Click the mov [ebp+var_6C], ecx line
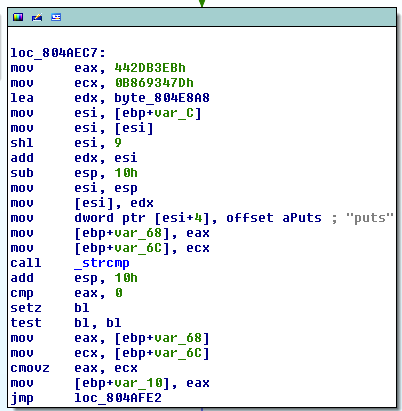 [x=110, y=248]
